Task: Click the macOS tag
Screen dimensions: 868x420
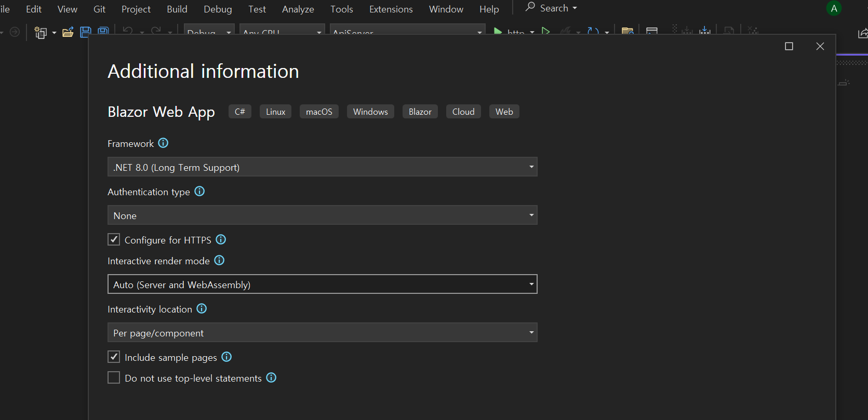Action: click(319, 112)
